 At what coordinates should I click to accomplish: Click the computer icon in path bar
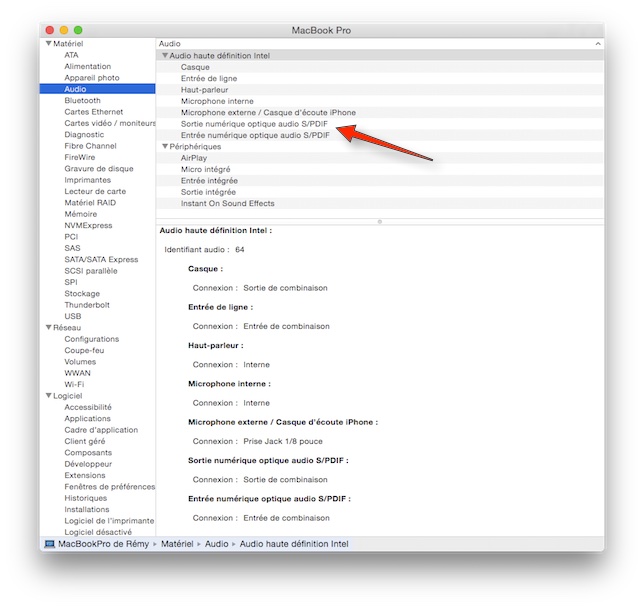[x=50, y=544]
